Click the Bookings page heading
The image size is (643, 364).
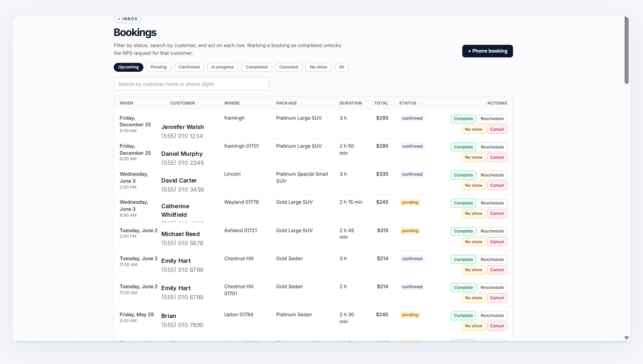135,33
